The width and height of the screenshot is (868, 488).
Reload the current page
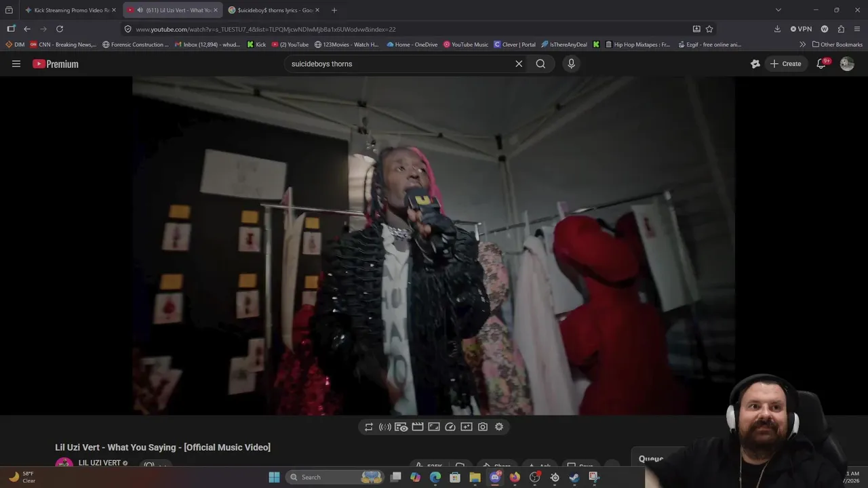coord(60,29)
